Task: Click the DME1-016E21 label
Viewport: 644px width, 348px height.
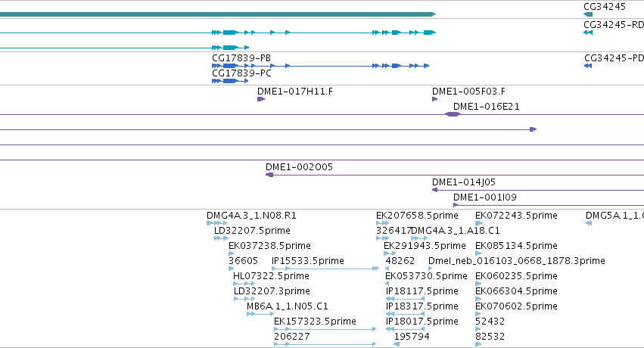Action: point(487,106)
